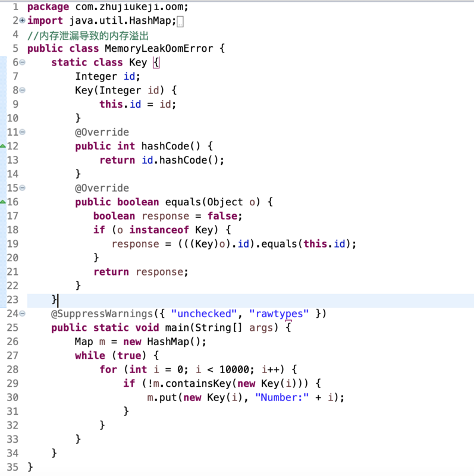Click the class name MemoryLeakOomError
Screen dimensions: 474x476
159,49
